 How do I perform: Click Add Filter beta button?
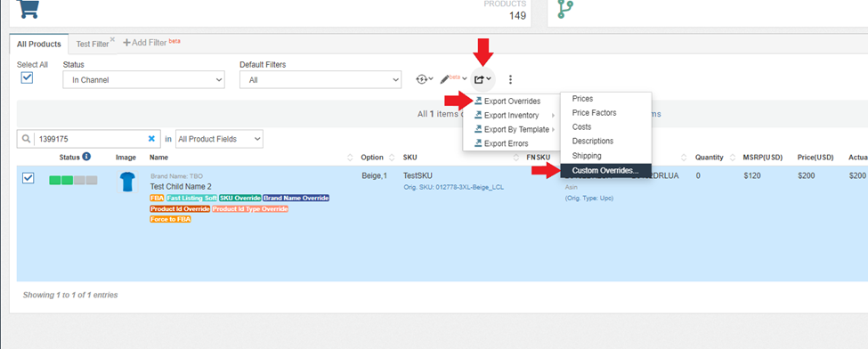[151, 43]
